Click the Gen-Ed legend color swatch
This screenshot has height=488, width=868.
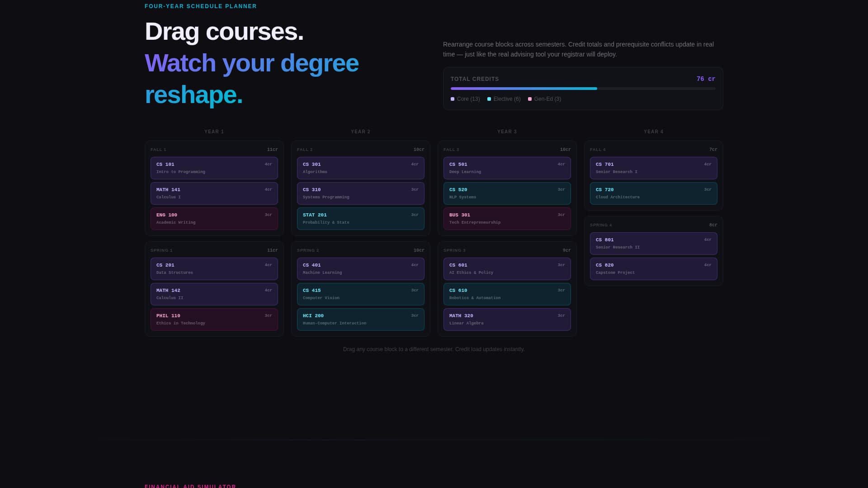coord(530,99)
